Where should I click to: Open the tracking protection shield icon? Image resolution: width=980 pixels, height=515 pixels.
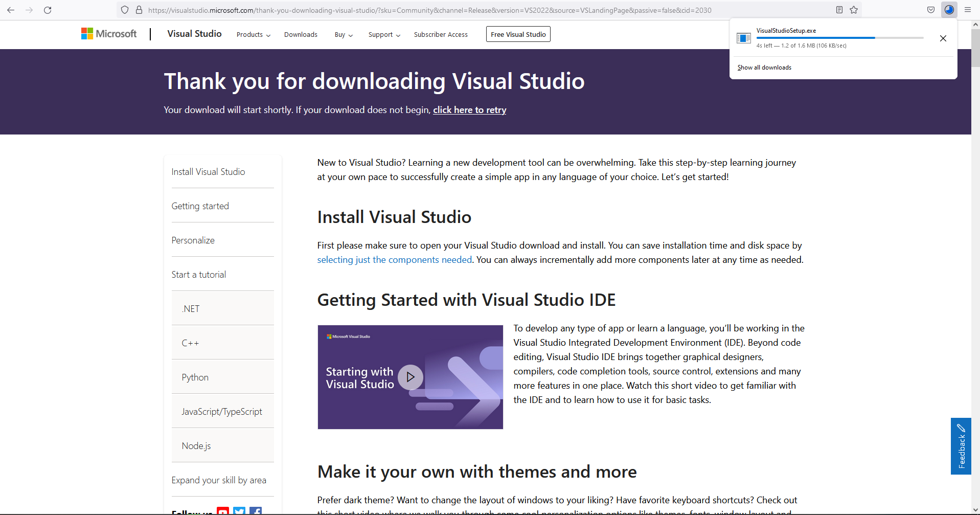(x=125, y=10)
